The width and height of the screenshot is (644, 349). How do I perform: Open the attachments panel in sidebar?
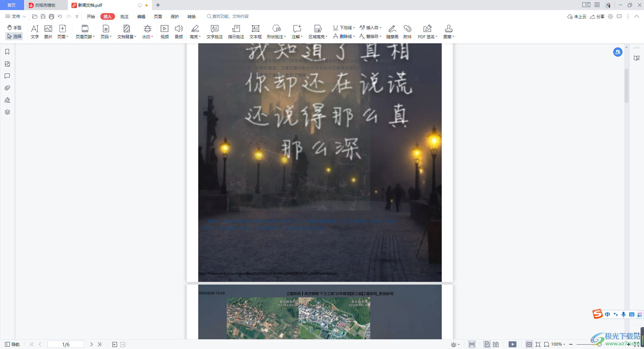pyautogui.click(x=7, y=88)
